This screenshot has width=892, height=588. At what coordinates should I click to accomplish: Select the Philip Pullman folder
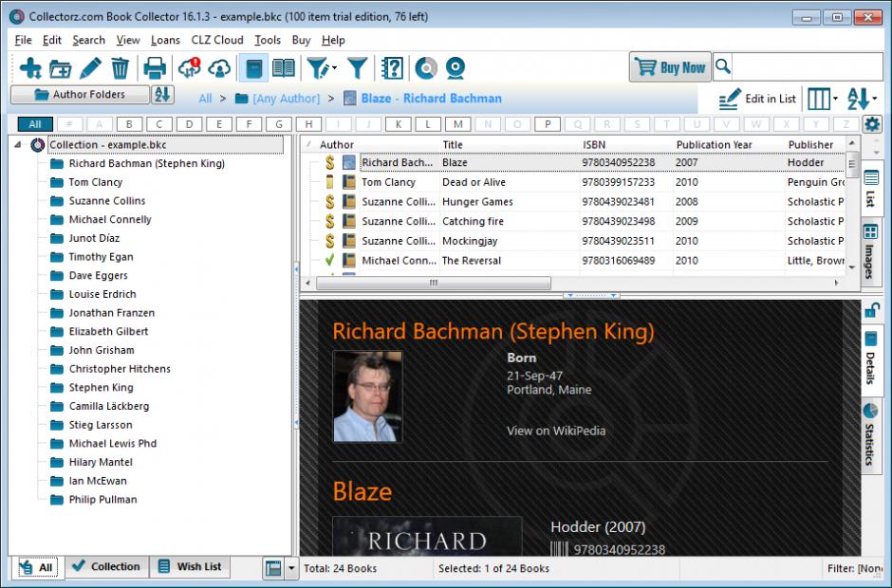[x=103, y=499]
